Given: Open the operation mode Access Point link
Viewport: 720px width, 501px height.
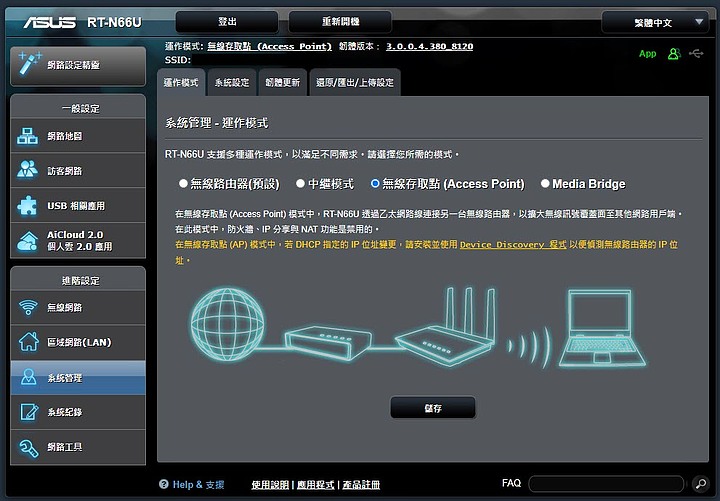Looking at the screenshot, I should tap(269, 46).
